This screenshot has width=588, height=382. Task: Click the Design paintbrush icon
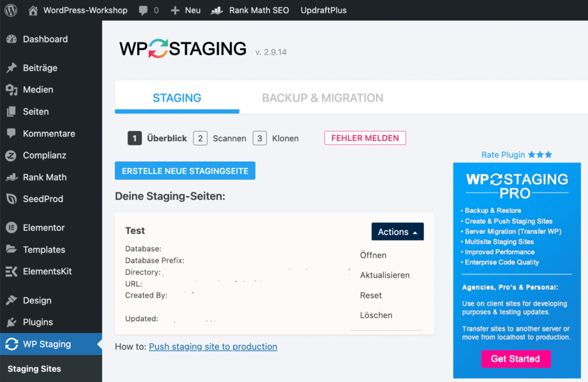point(11,300)
